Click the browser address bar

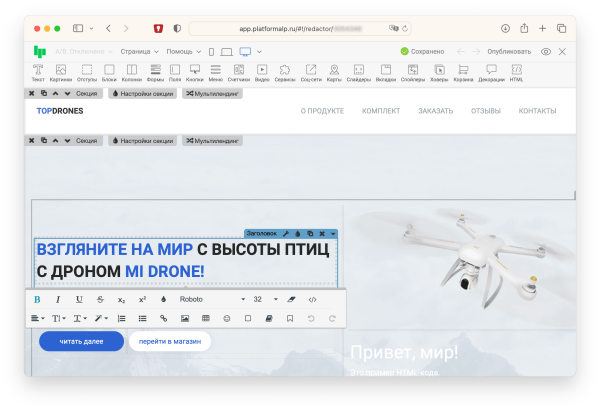coord(299,28)
